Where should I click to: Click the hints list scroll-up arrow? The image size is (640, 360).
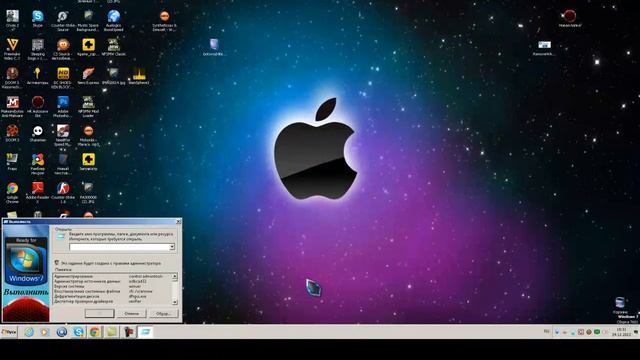[x=175, y=276]
